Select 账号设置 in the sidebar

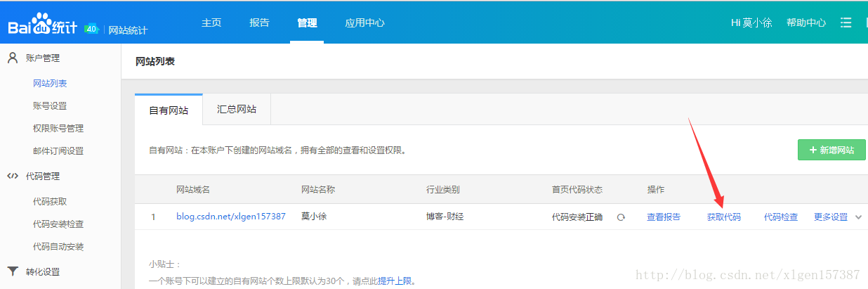(x=50, y=105)
